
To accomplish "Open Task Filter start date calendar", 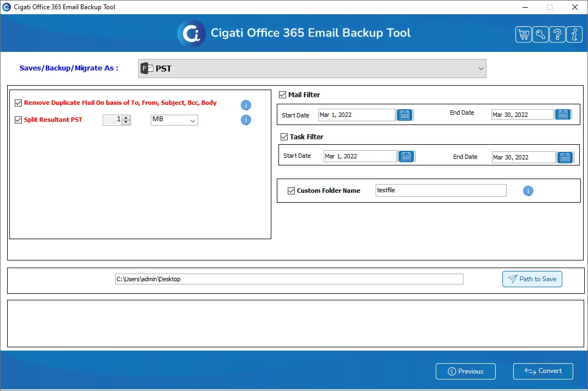I will tap(406, 156).
